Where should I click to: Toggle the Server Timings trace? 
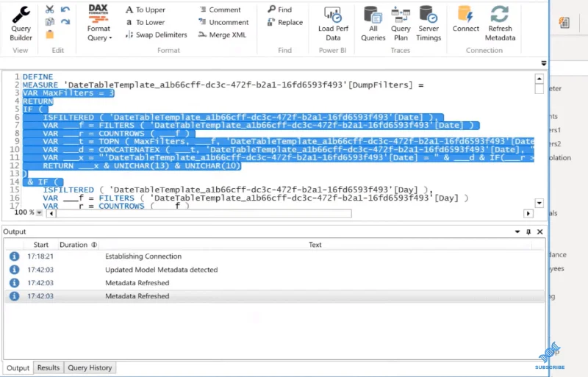(429, 24)
